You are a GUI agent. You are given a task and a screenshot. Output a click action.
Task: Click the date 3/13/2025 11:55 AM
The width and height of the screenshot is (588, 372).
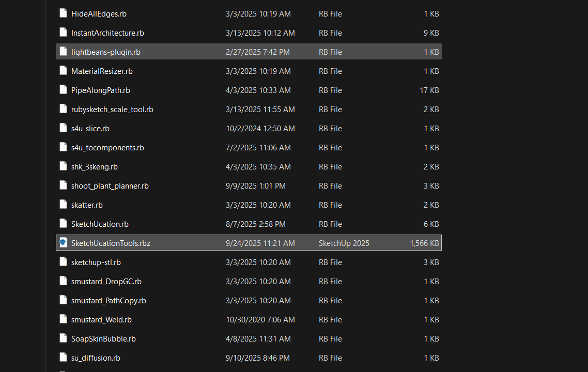[x=260, y=110]
